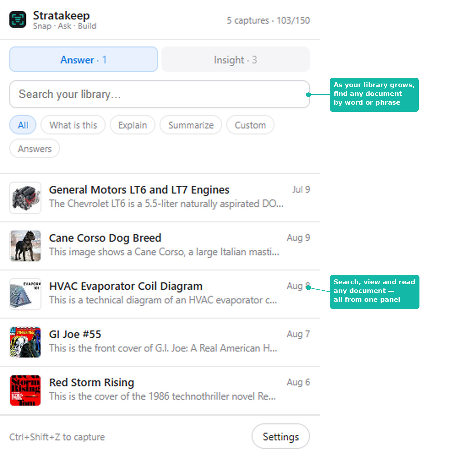Image resolution: width=476 pixels, height=453 pixels.
Task: Click the Aug 7 date label
Action: click(x=298, y=334)
